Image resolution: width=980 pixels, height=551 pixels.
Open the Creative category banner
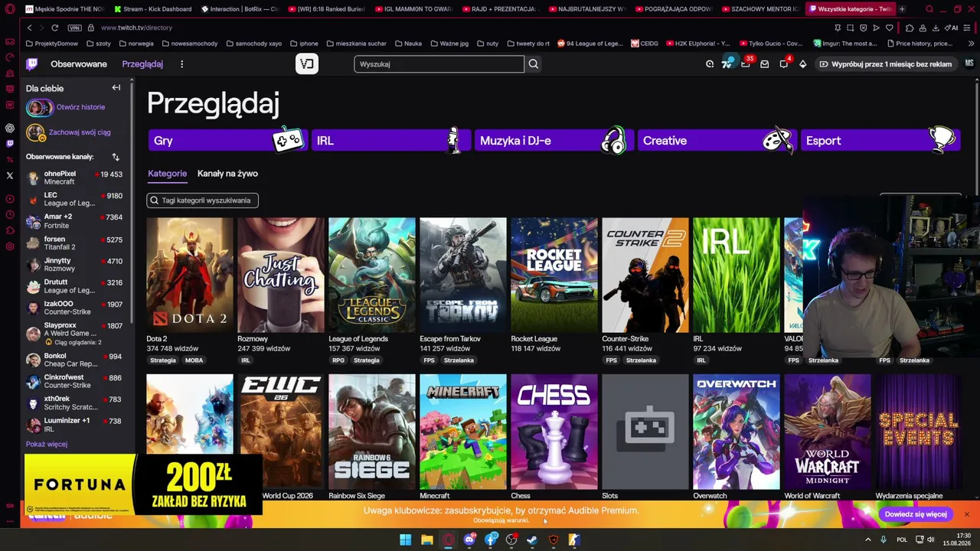(717, 141)
